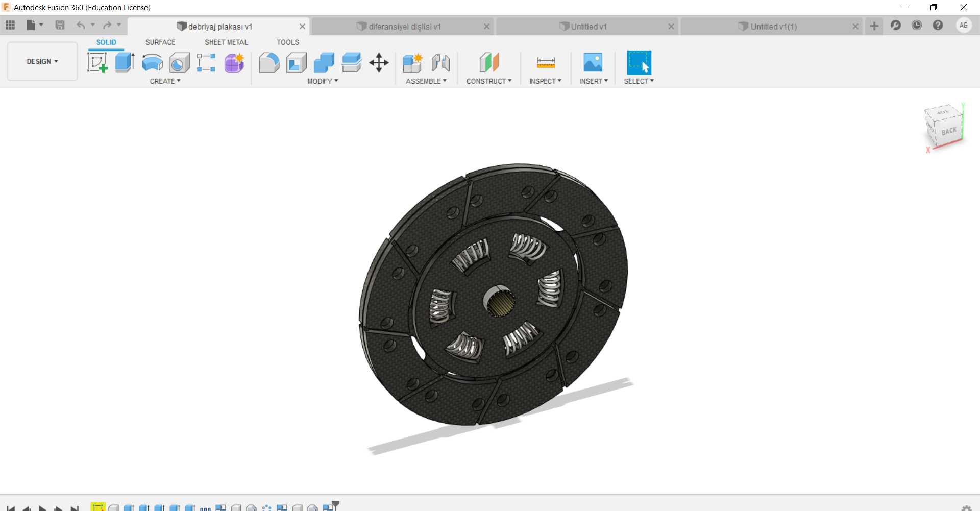This screenshot has width=980, height=511.
Task: Save the design with the floppy icon
Action: (x=60, y=25)
